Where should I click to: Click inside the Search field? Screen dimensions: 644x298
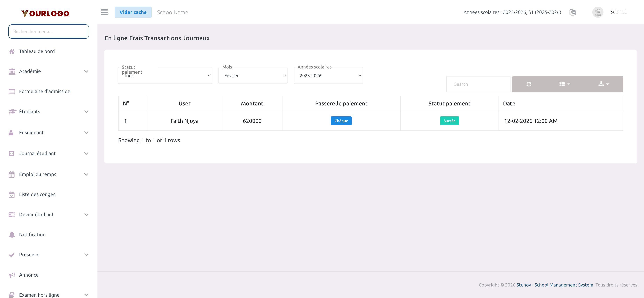click(478, 84)
